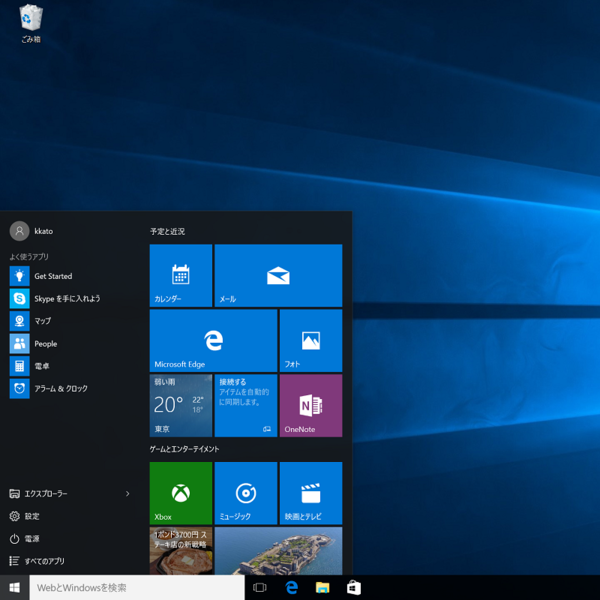The width and height of the screenshot is (600, 600).
Task: Click the Power (電源) button
Action: (x=32, y=539)
